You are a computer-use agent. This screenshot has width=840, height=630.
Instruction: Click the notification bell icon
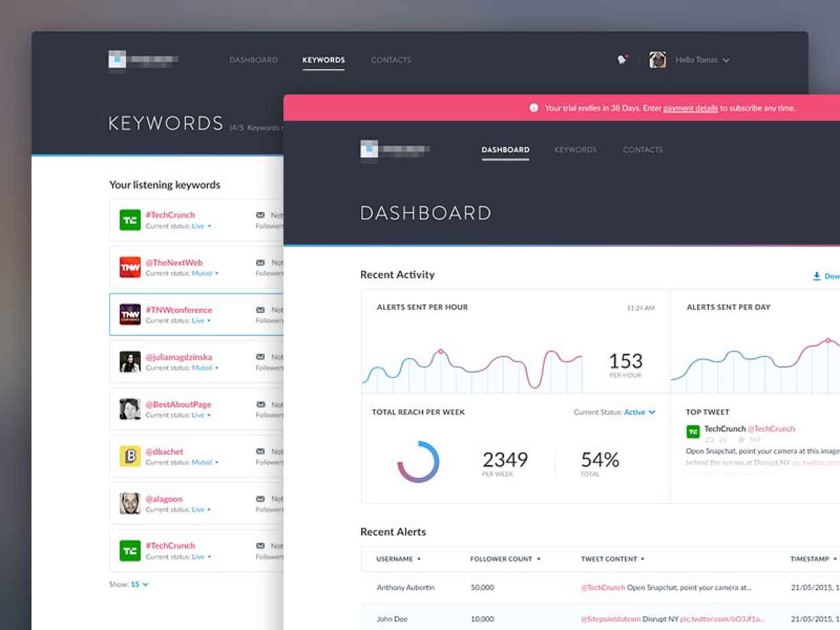[622, 60]
